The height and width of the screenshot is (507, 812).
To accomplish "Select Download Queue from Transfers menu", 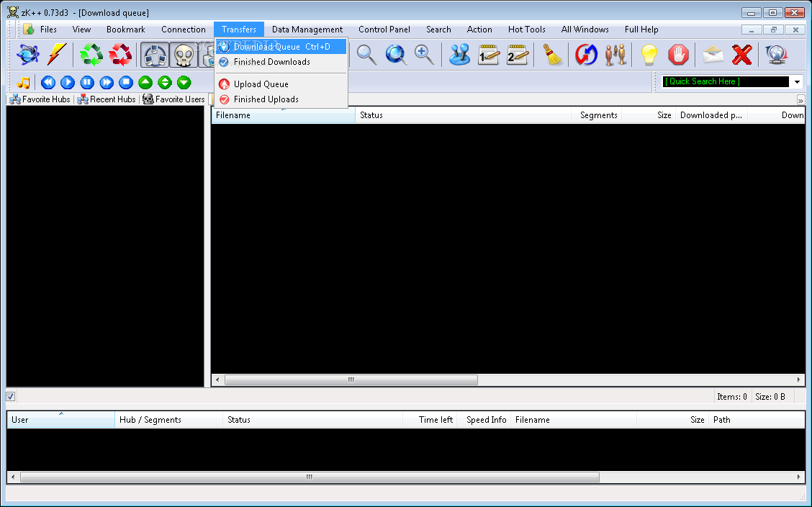I will [x=281, y=47].
